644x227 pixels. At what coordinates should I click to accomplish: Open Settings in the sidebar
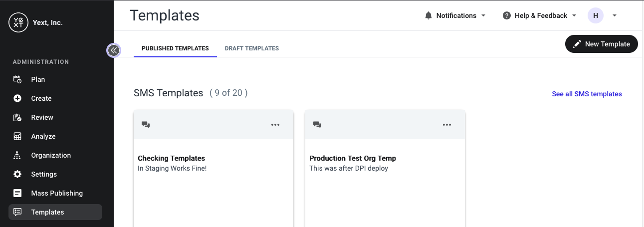(55, 174)
